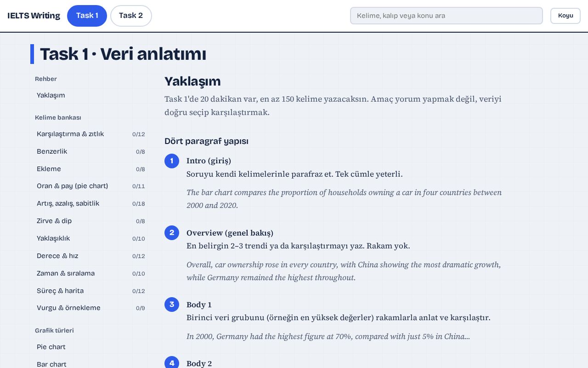Click the step 4 numbered circle icon
588x368 pixels.
tap(172, 362)
